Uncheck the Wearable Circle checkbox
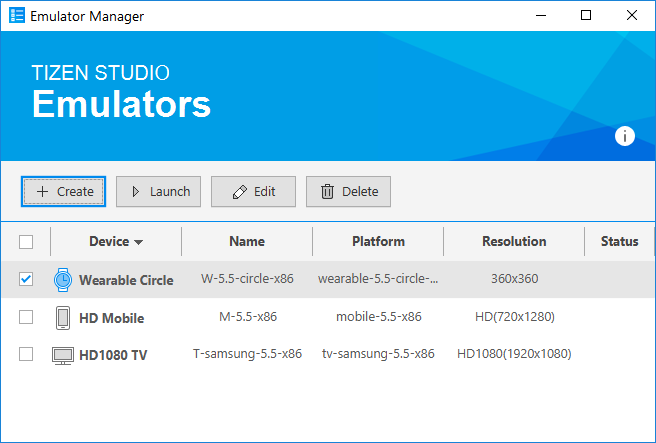This screenshot has width=656, height=443. coord(26,280)
